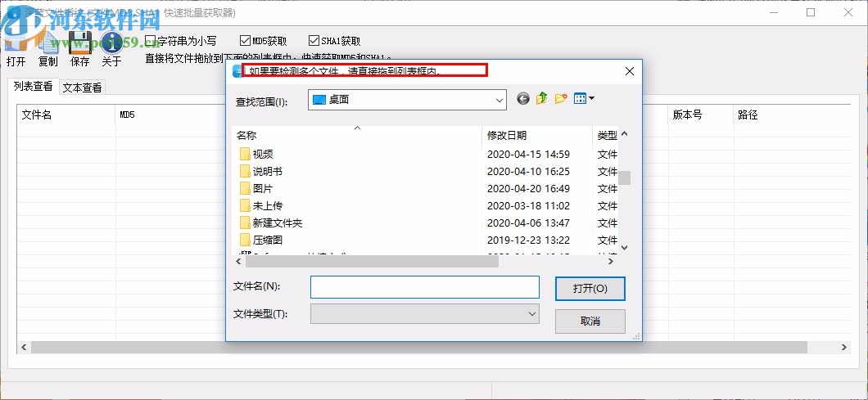The width and height of the screenshot is (868, 400).
Task: Sort by the 修改日期 column header
Action: (537, 135)
